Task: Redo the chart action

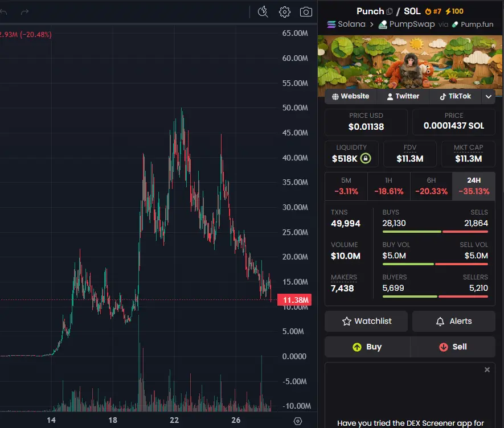Action: click(x=24, y=12)
